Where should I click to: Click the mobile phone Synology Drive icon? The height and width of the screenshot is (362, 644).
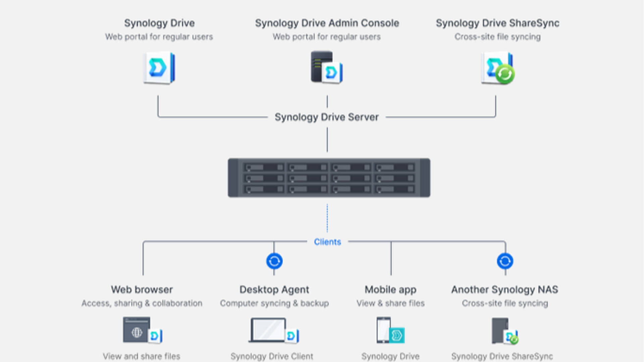pos(390,330)
